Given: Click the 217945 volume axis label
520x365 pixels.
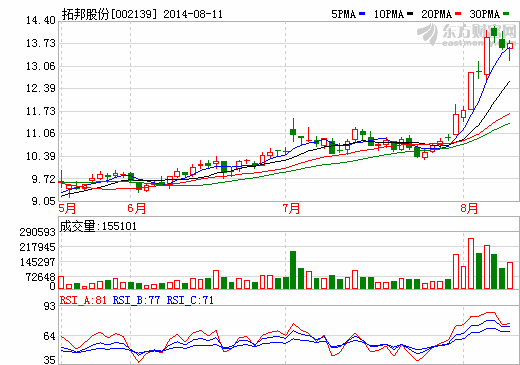Looking at the screenshot, I should pyautogui.click(x=37, y=247).
